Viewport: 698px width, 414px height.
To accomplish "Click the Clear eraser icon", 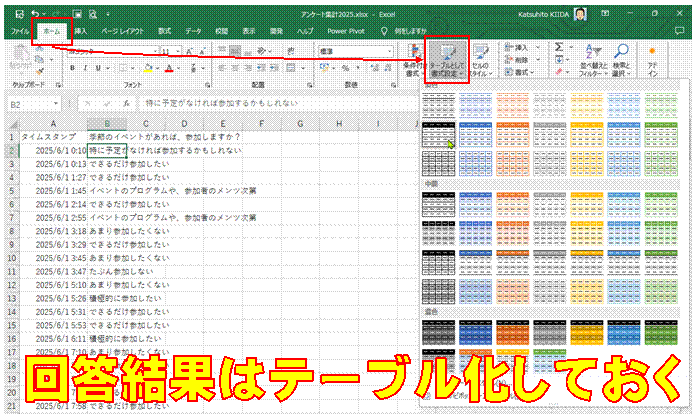I will (559, 71).
